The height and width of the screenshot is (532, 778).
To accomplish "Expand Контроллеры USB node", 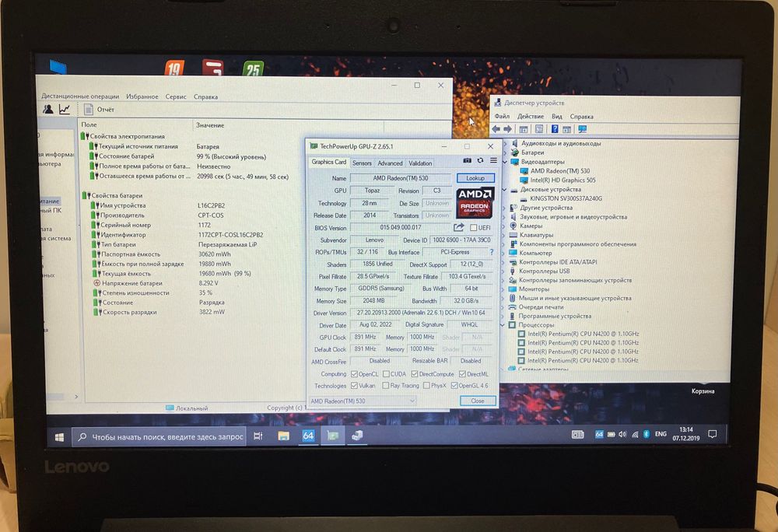I will pos(504,271).
